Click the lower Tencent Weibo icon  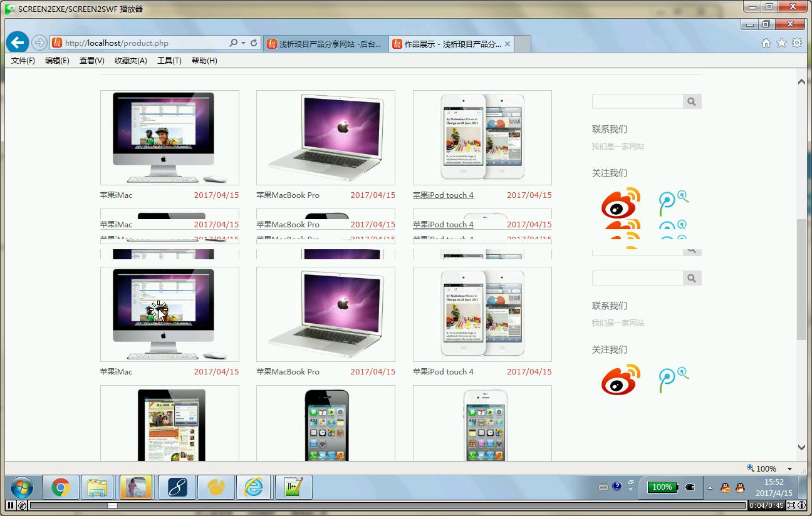674,379
